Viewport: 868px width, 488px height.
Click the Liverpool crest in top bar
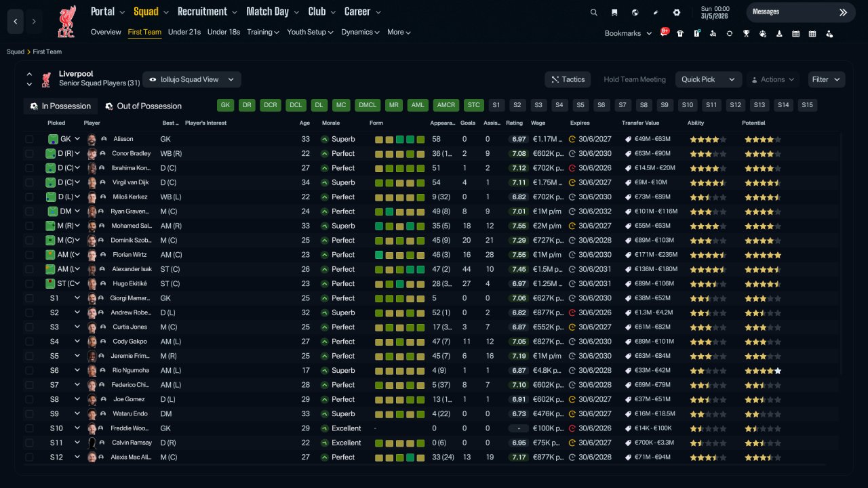click(x=66, y=21)
